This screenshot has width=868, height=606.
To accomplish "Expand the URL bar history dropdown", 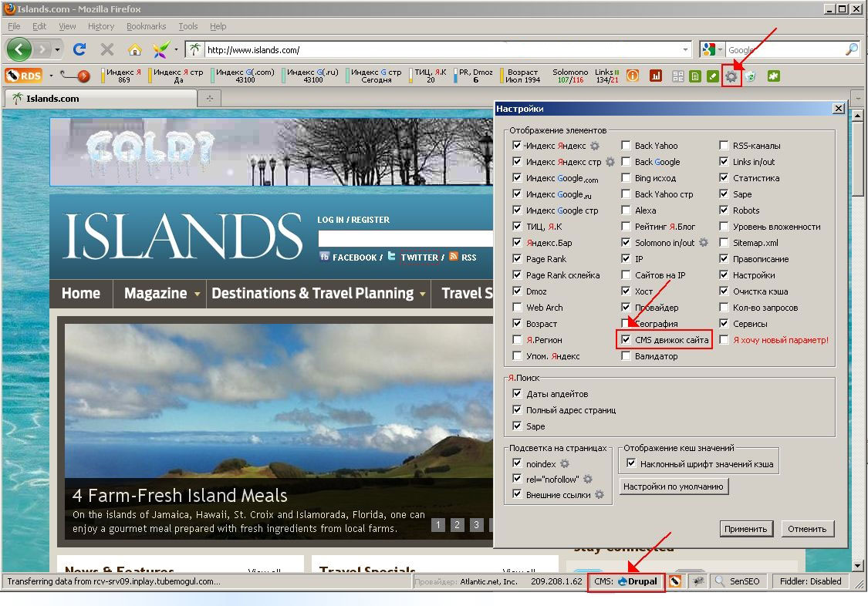I will click(685, 50).
